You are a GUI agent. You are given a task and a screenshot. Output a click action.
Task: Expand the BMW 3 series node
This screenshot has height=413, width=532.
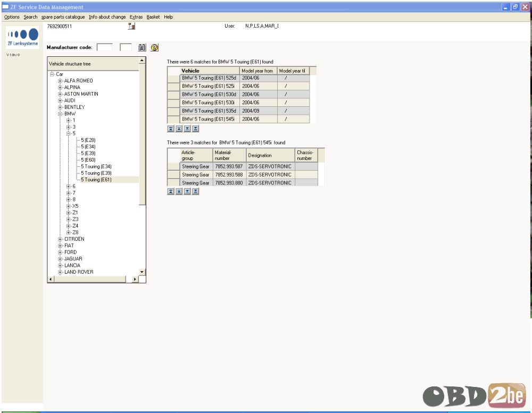(x=69, y=127)
